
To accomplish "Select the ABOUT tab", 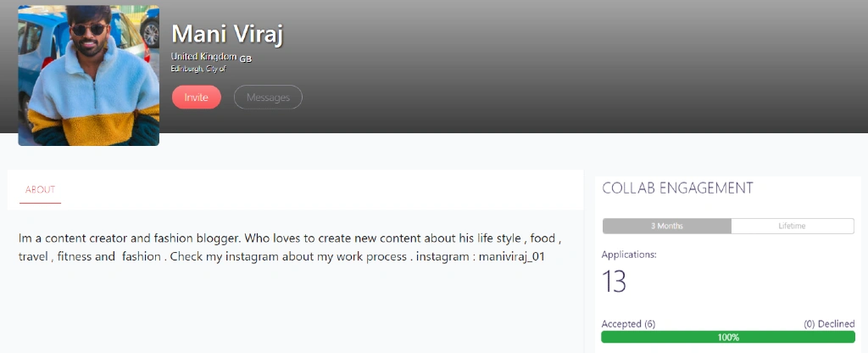I will click(40, 190).
